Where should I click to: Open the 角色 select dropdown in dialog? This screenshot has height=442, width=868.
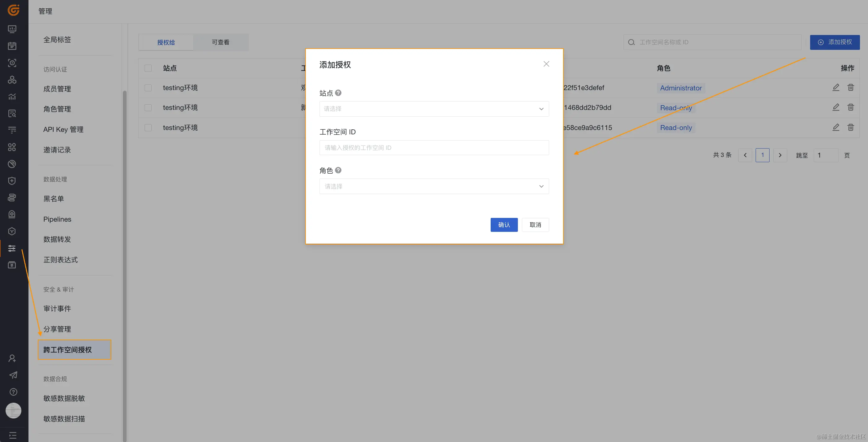click(434, 186)
